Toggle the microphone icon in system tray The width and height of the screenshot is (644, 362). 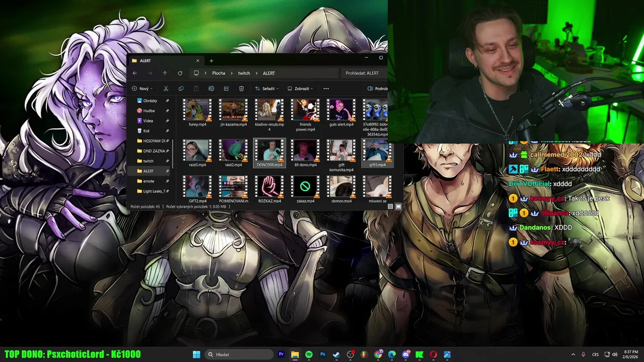(583, 354)
